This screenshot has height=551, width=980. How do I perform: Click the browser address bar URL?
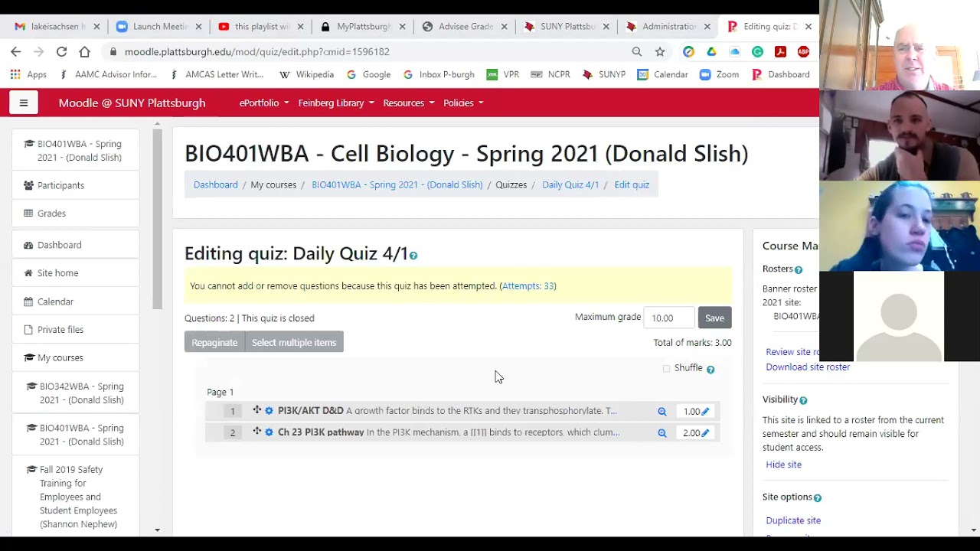257,51
